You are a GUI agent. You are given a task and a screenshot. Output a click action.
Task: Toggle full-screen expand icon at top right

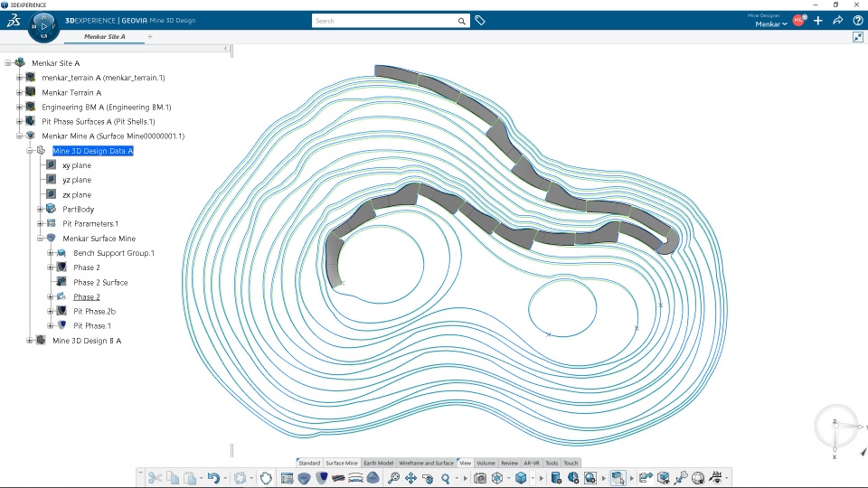pos(858,37)
